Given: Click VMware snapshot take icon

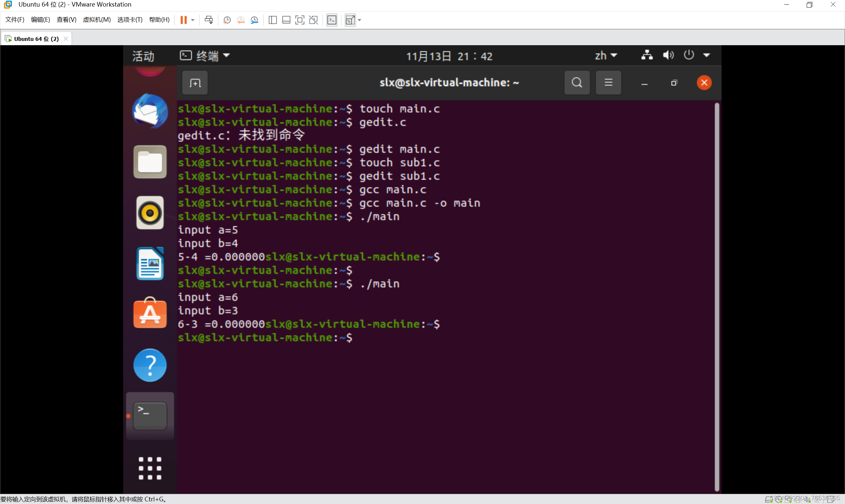Looking at the screenshot, I should click(227, 20).
